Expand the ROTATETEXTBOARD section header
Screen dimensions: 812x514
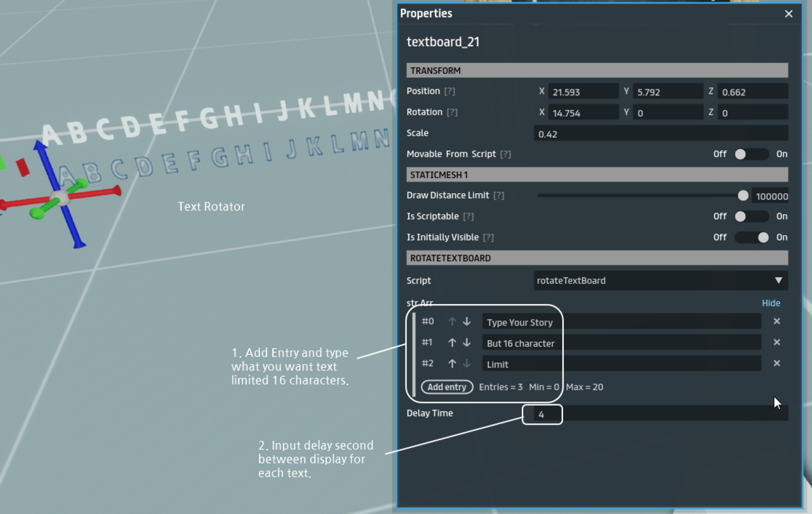click(597, 257)
